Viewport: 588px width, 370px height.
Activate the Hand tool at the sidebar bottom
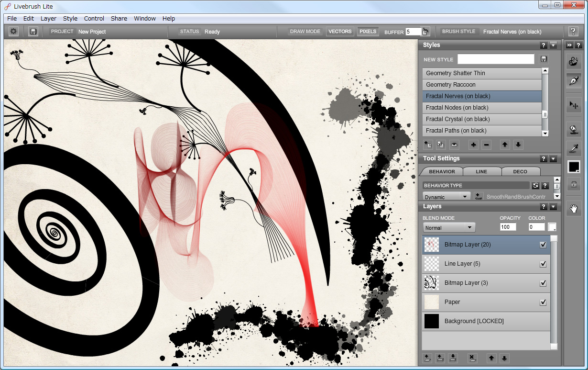pos(574,209)
